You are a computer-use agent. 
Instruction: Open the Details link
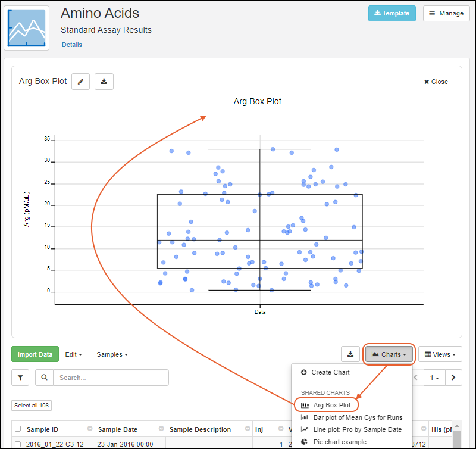(72, 45)
